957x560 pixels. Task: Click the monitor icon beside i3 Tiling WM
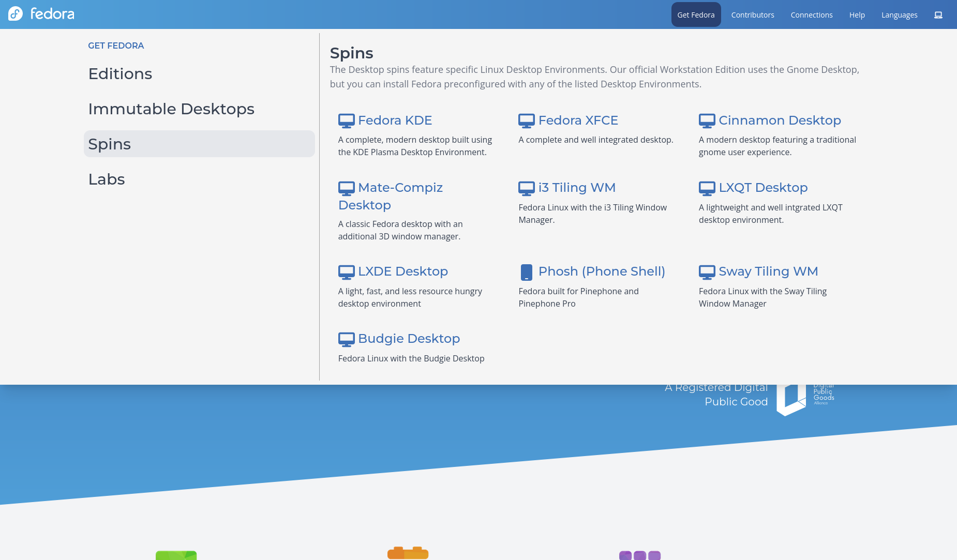[x=527, y=188]
